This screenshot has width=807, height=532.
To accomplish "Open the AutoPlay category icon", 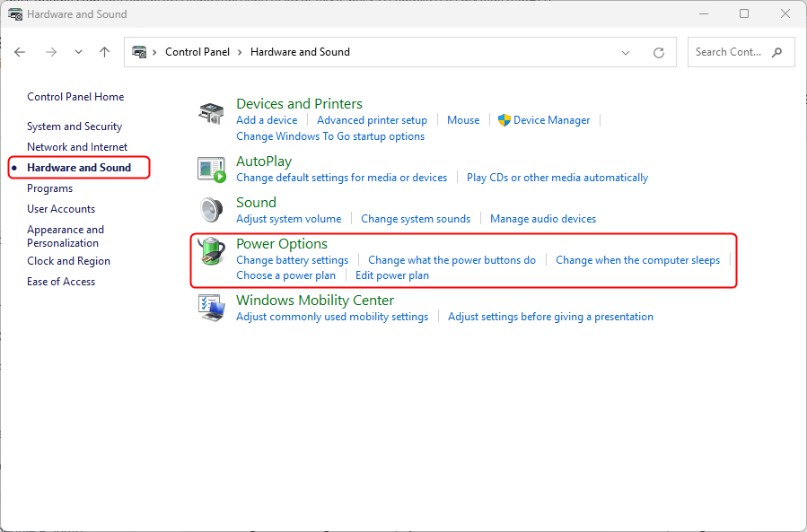I will click(x=210, y=168).
